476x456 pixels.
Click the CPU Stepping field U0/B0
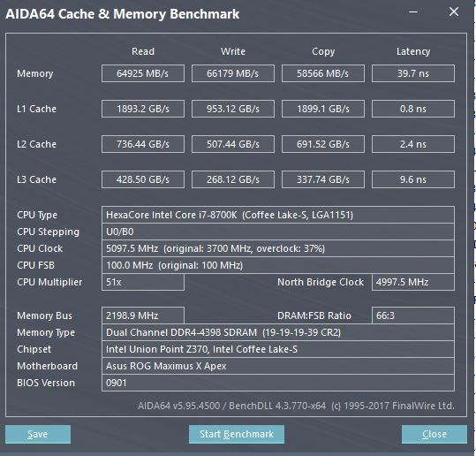278,232
